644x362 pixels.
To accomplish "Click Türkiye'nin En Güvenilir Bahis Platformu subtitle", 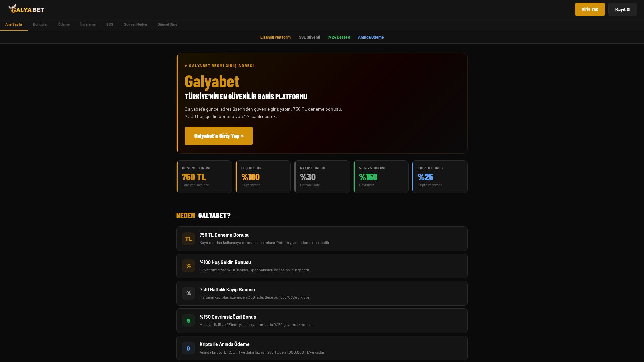I will coord(246,97).
